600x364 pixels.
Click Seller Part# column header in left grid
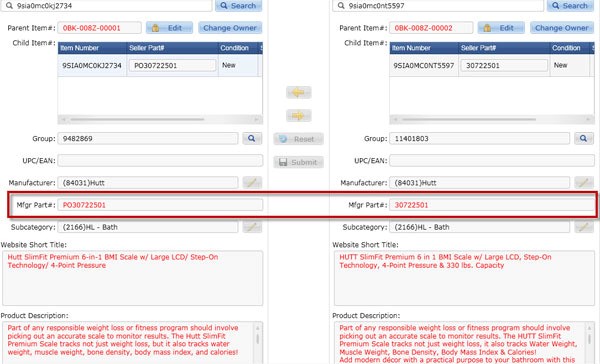(172, 48)
